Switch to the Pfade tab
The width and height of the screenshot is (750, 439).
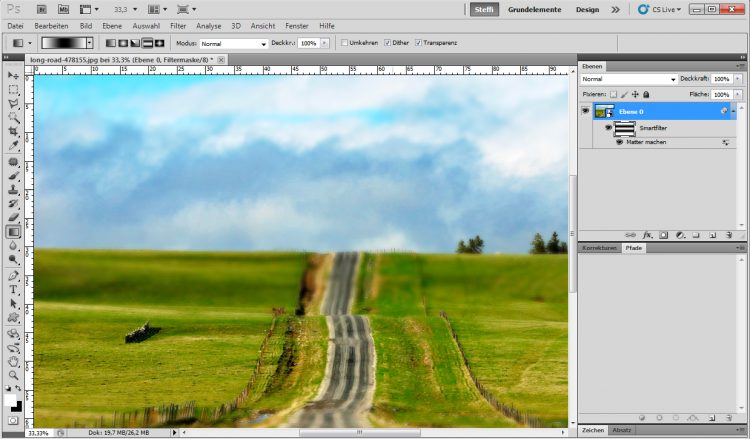tap(634, 248)
